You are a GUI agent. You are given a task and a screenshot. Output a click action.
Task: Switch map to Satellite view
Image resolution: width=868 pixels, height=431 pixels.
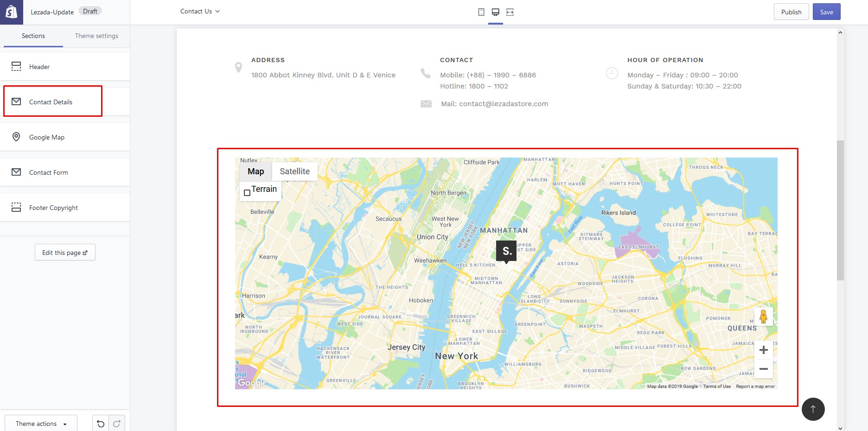(x=294, y=171)
